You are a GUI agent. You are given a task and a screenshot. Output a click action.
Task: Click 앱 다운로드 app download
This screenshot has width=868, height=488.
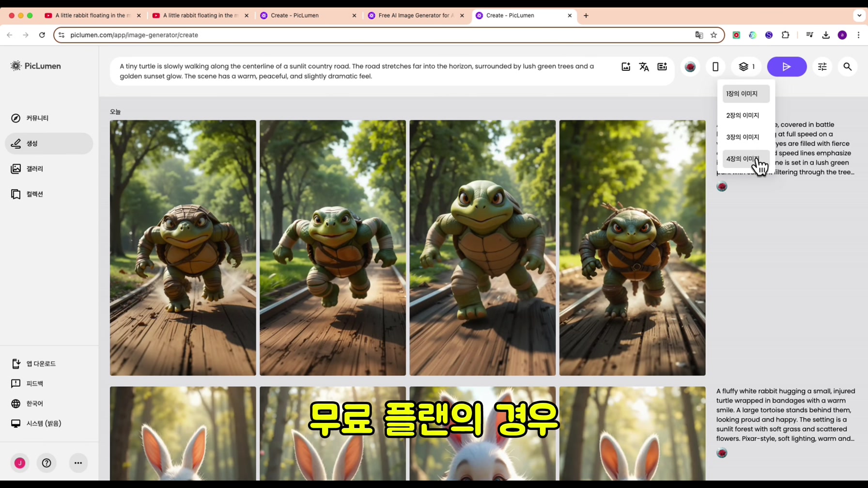point(33,363)
